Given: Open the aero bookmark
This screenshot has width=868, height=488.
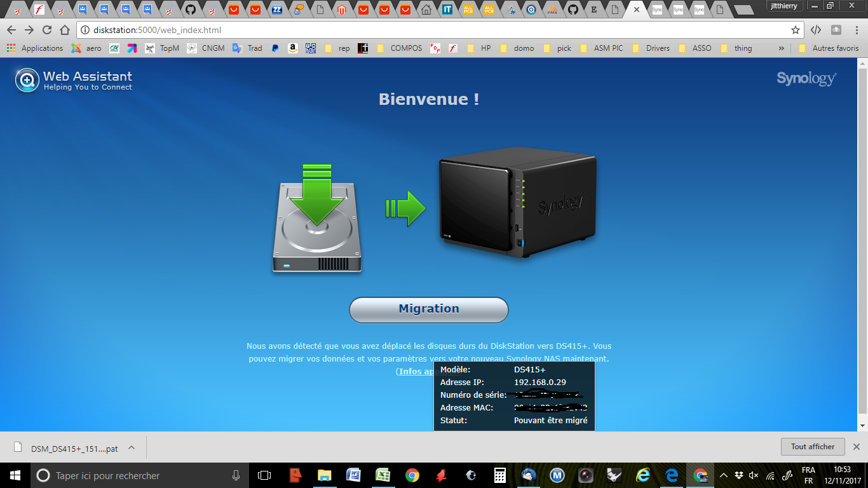Looking at the screenshot, I should 86,48.
